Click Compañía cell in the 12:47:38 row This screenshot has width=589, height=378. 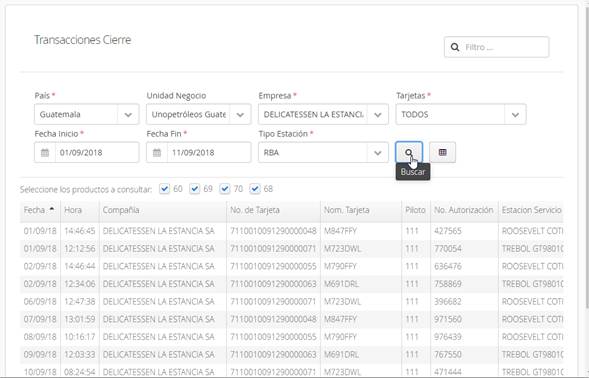(159, 301)
